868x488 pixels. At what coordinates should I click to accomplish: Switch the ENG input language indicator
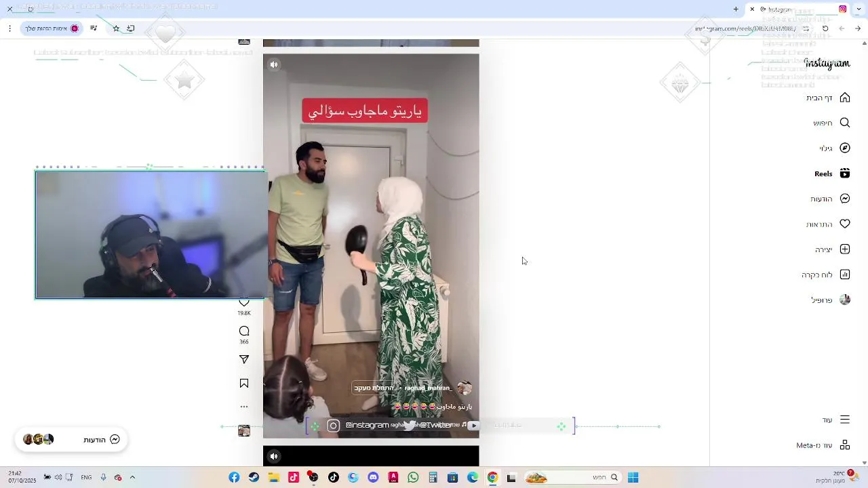point(86,477)
